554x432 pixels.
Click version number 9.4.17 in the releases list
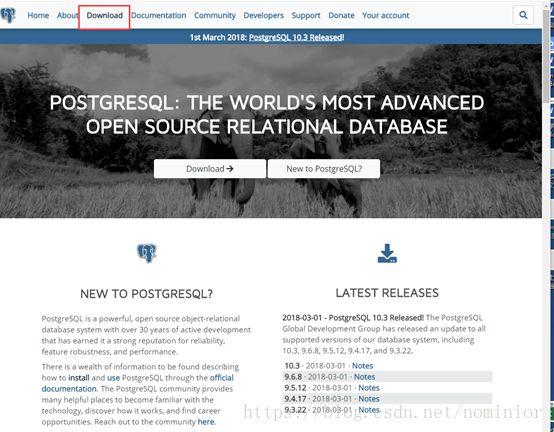click(x=295, y=399)
